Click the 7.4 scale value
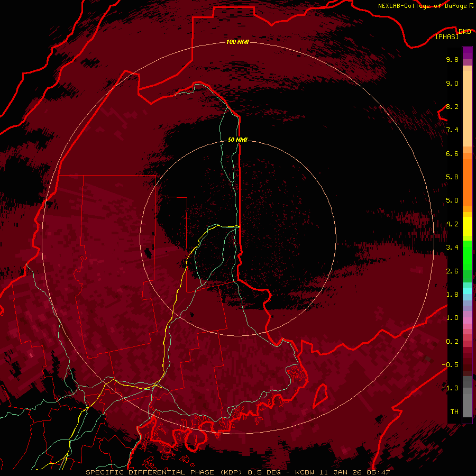 [452, 130]
